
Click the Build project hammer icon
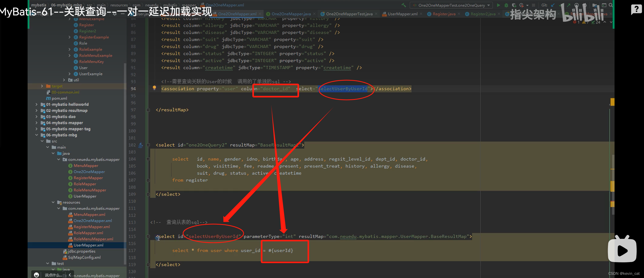[x=404, y=5]
